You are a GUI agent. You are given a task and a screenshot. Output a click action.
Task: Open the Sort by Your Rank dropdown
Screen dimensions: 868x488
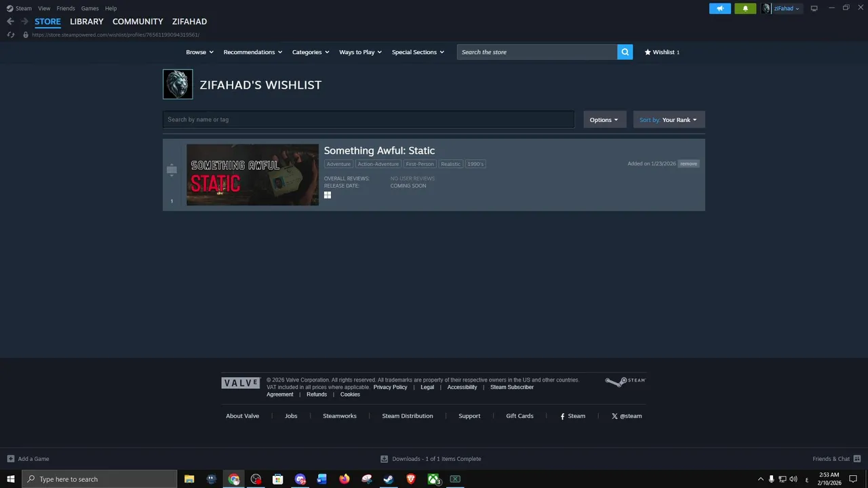669,120
